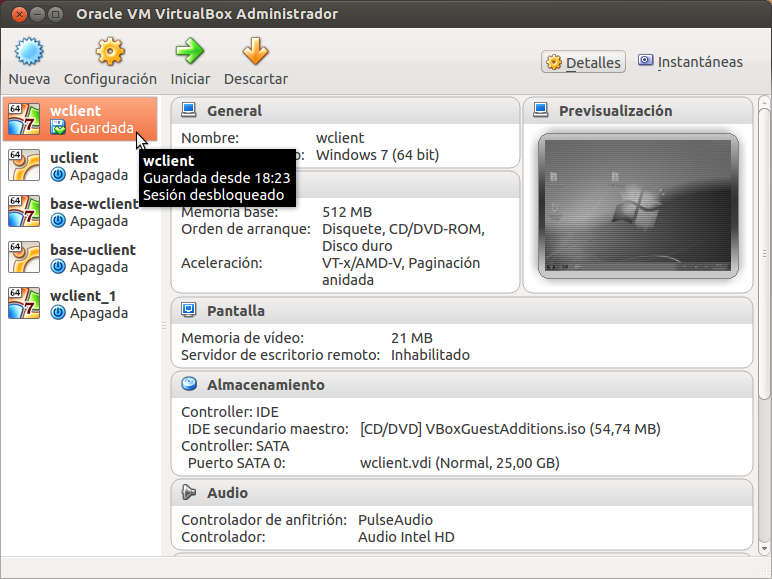This screenshot has height=579, width=772.
Task: Select the base-wclient machine name
Action: [94, 203]
